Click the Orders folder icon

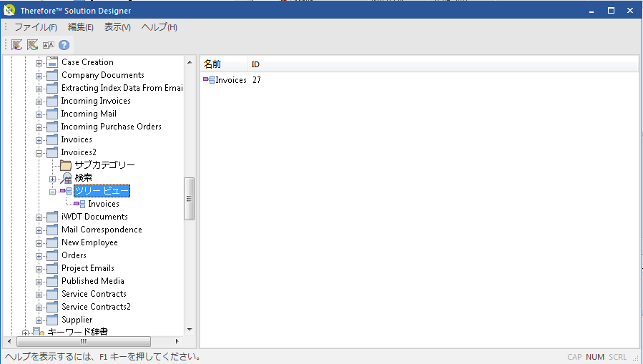coord(52,255)
